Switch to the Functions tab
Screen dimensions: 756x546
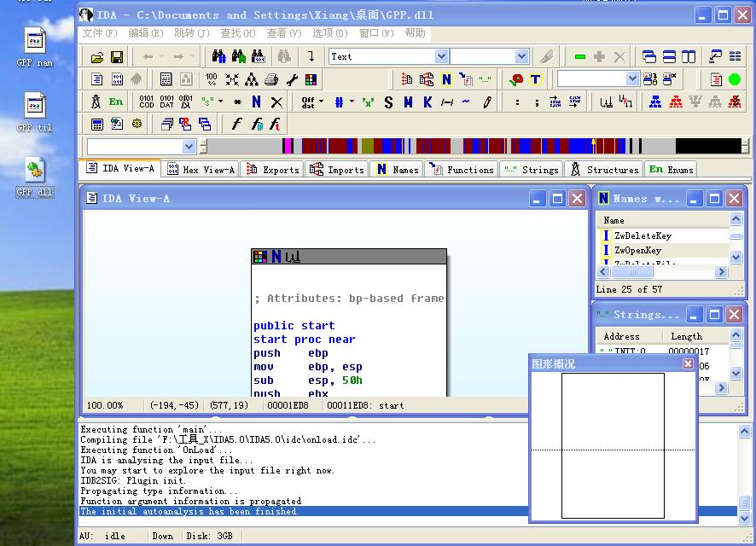click(x=462, y=169)
